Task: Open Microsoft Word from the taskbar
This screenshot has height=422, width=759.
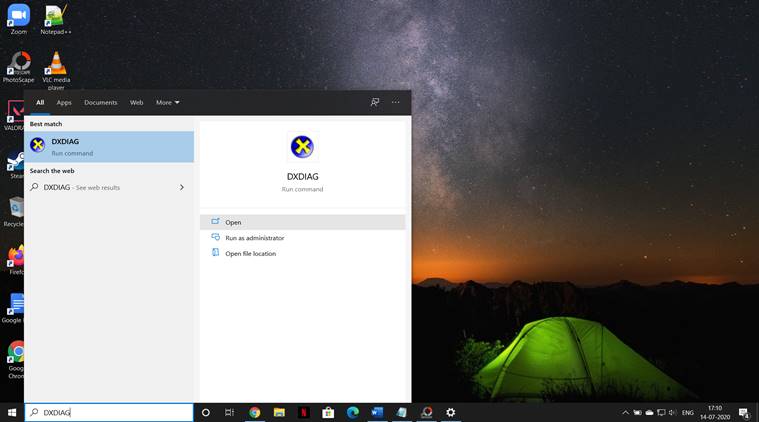Action: tap(377, 412)
